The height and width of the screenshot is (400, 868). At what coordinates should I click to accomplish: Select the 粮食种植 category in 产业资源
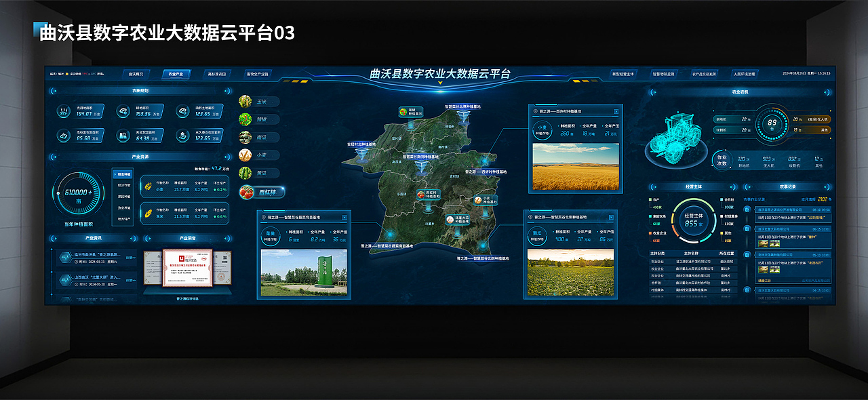coord(124,174)
